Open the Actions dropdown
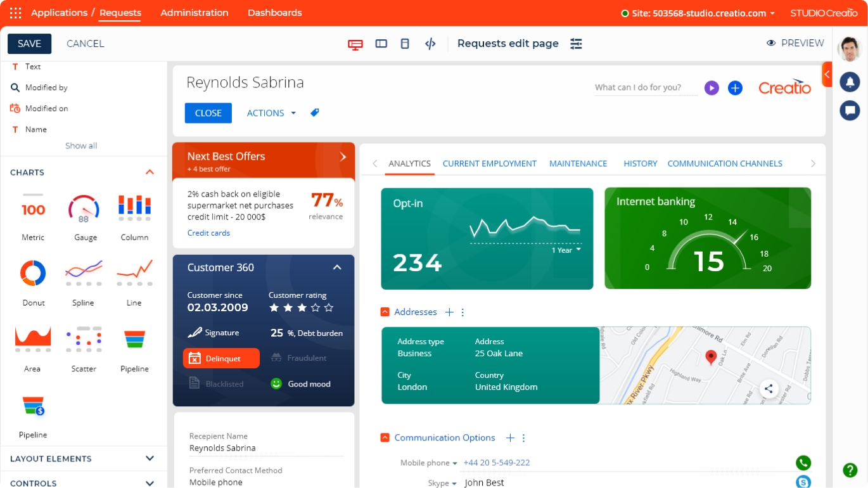Image resolution: width=868 pixels, height=488 pixels. pos(271,113)
